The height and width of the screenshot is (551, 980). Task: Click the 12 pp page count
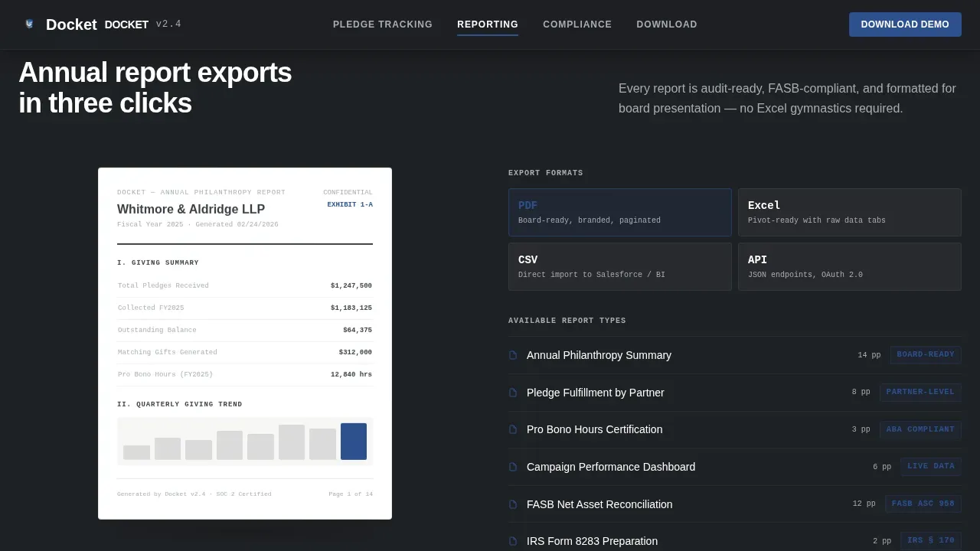click(864, 504)
